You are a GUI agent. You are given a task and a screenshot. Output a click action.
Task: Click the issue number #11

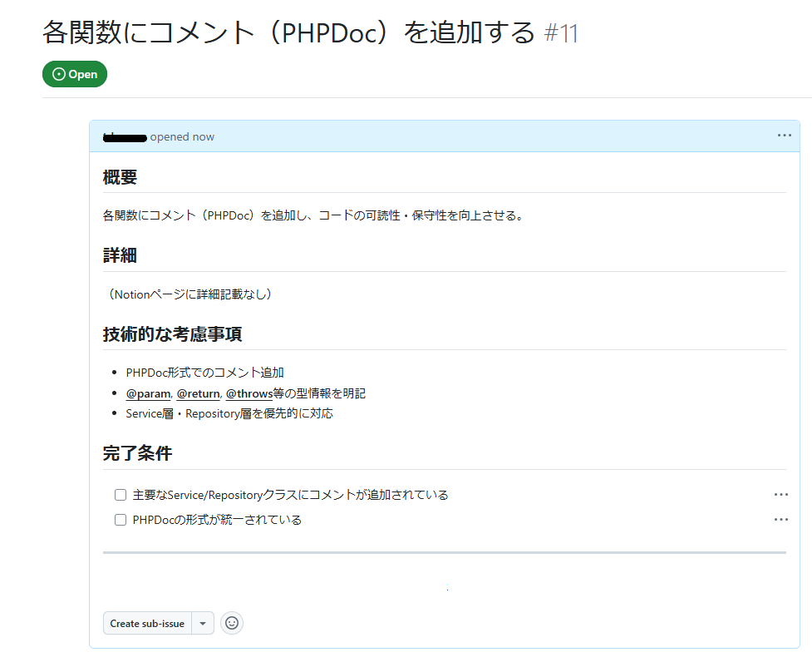click(561, 34)
